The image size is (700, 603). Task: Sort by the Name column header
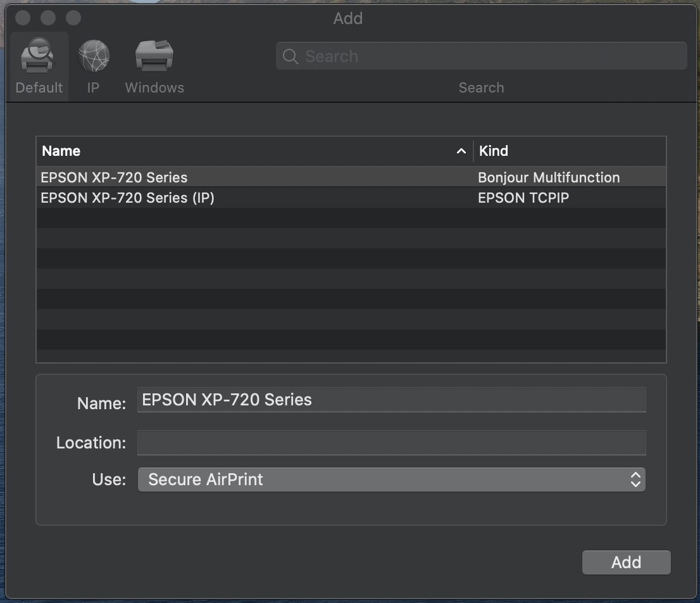[x=254, y=151]
